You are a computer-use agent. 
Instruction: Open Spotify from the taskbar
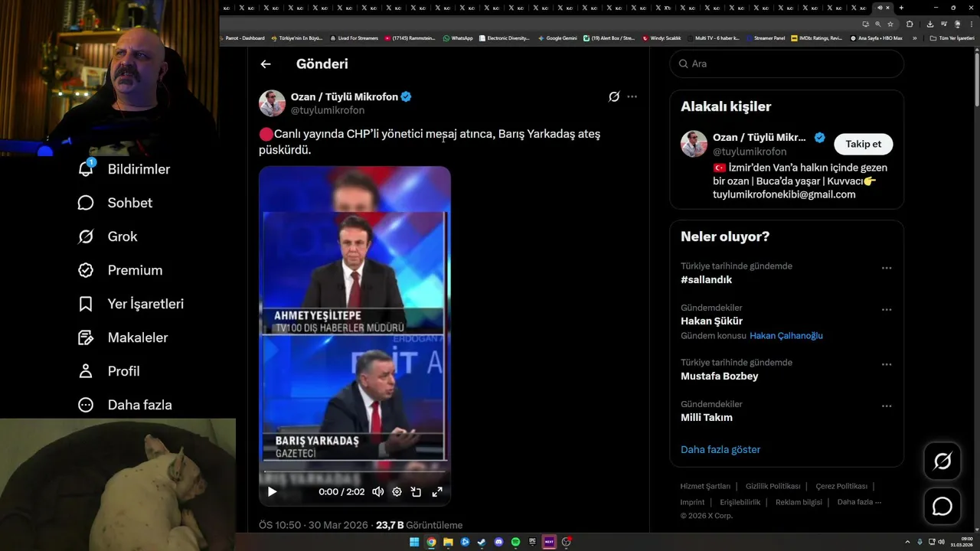tap(515, 542)
